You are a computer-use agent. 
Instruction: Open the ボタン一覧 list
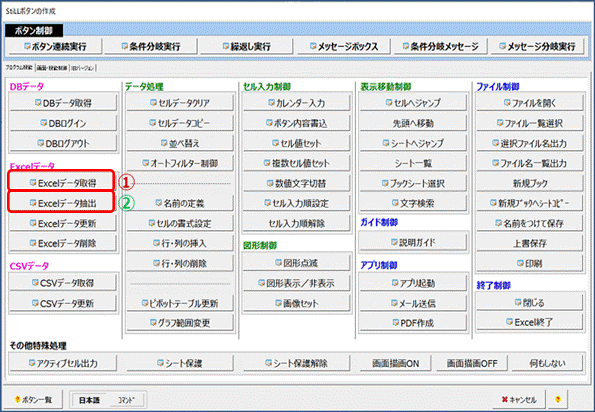[x=33, y=400]
